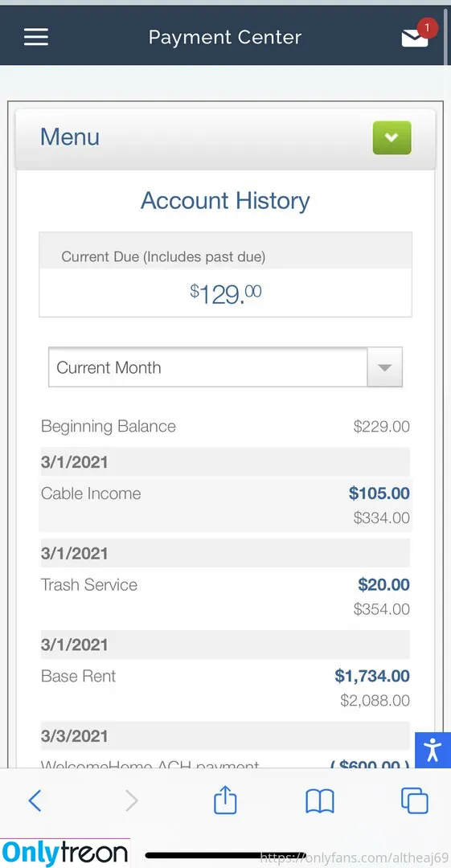Click the dropdown arrow beside Current Month
Screen dimensions: 451x868
coord(384,367)
